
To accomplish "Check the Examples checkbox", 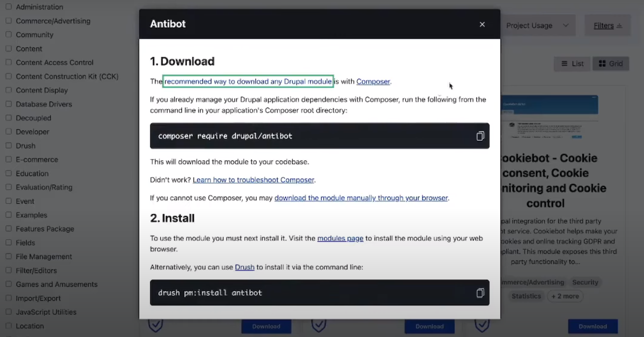I will 8,215.
